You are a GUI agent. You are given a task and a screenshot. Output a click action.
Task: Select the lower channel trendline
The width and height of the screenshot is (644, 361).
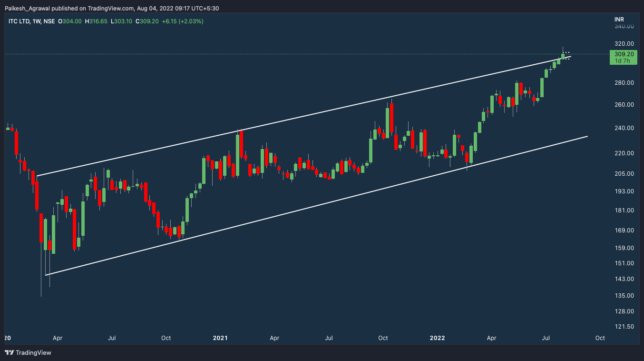pyautogui.click(x=316, y=206)
